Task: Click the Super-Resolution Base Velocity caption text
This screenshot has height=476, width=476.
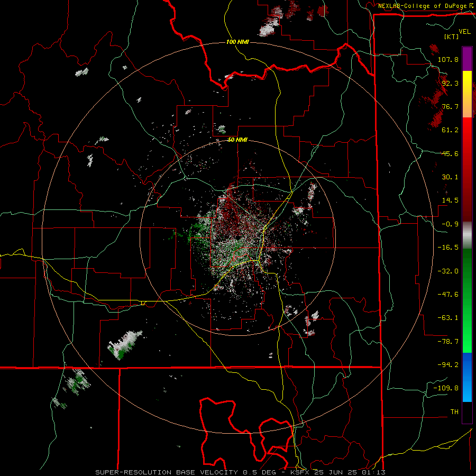Action: tap(240, 472)
